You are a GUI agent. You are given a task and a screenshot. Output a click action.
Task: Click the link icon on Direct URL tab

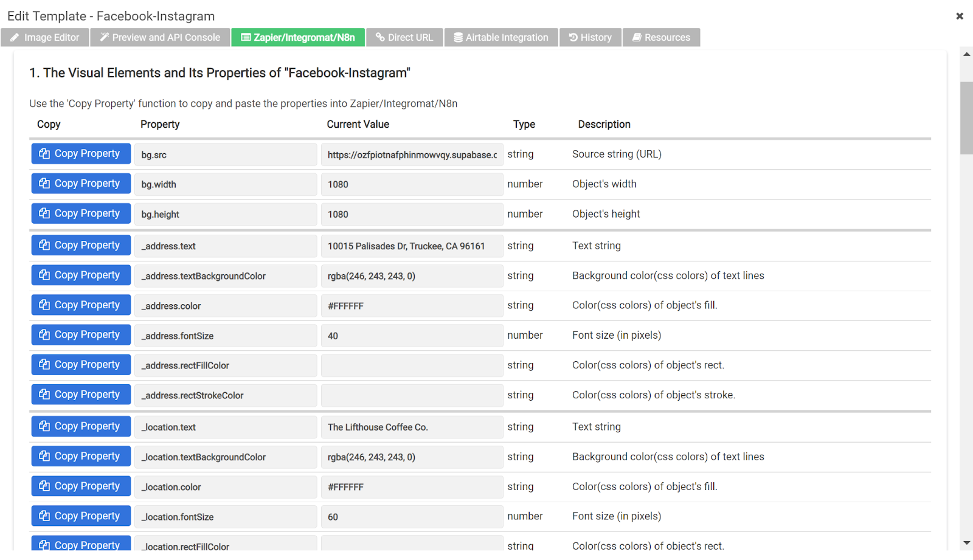[x=380, y=38]
